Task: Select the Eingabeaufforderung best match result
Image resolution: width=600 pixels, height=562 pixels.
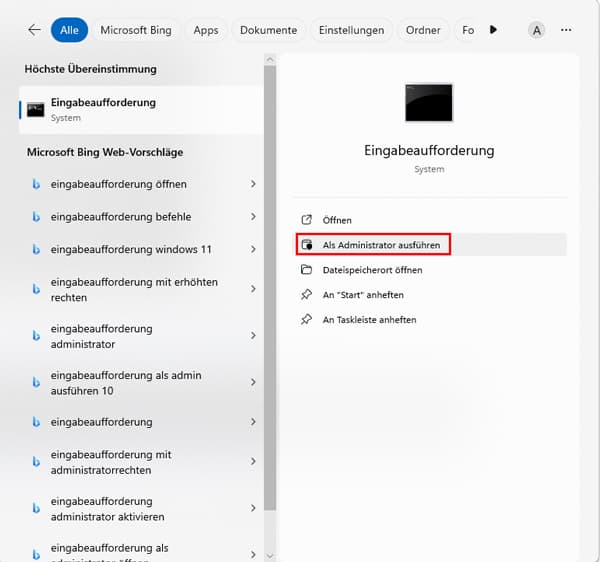Action: tap(140, 109)
